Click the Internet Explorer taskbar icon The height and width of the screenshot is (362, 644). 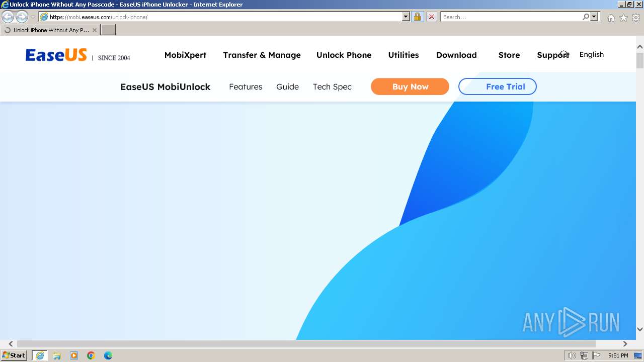point(39,355)
